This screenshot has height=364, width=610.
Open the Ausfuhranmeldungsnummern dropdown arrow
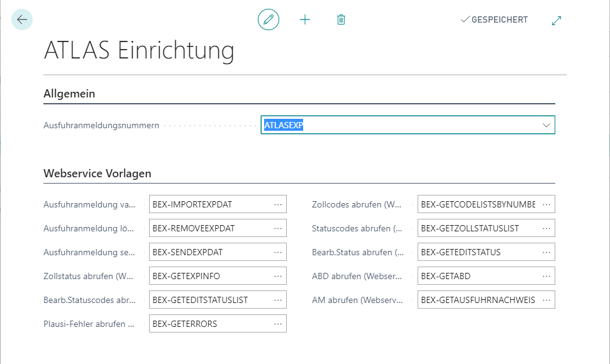coord(546,125)
